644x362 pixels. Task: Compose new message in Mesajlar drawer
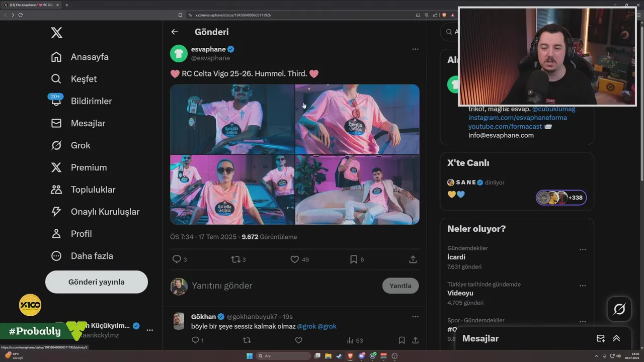[600, 338]
